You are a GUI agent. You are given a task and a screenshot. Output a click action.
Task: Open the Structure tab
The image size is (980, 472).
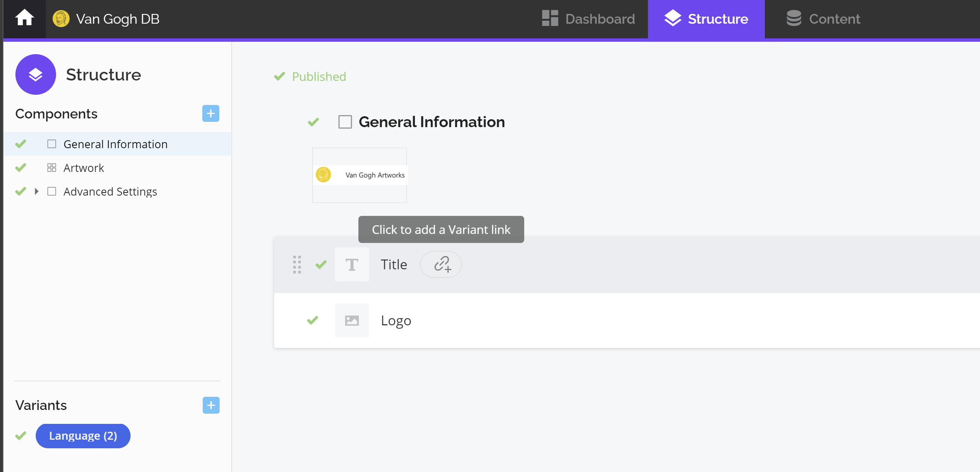tap(706, 19)
